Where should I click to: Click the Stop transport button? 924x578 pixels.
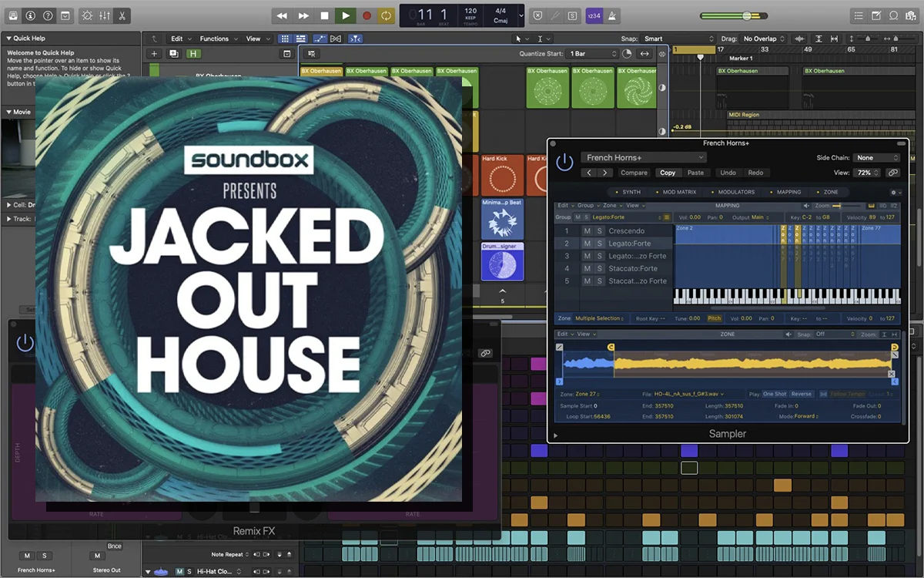coord(324,15)
